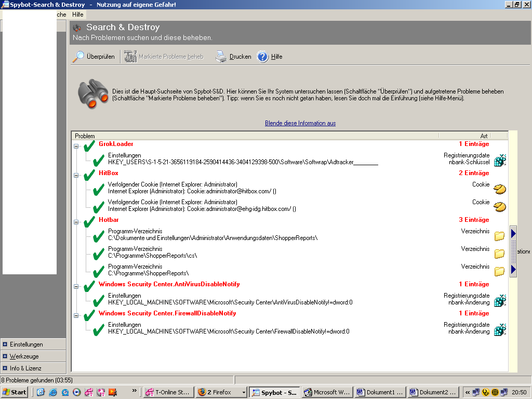Click the Outlook Express quick launch icon
The height and width of the screenshot is (399, 532).
(x=41, y=392)
